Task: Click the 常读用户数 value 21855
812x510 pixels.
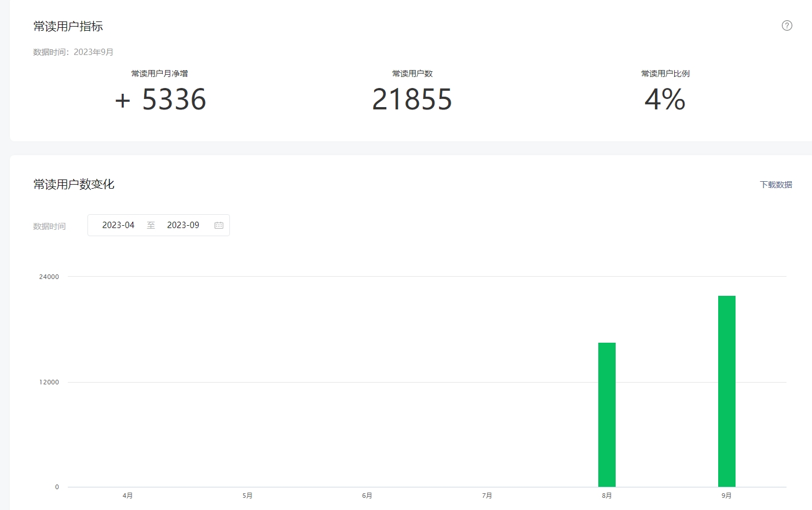Action: click(x=412, y=100)
